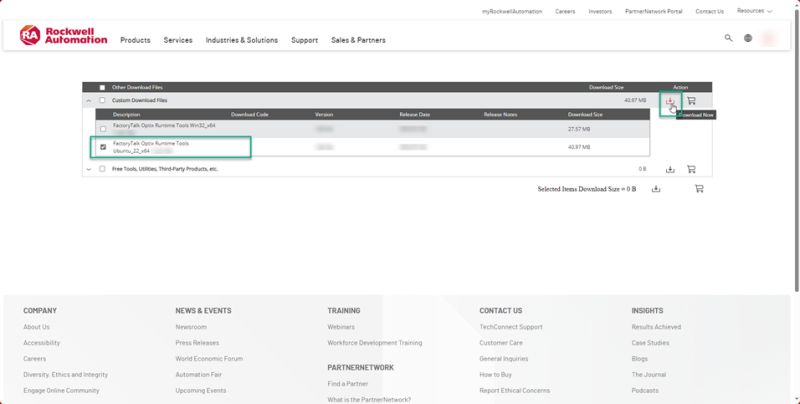Viewport: 800px width, 404px height.
Task: Open What is the PartnerNetwork link
Action: [369, 399]
